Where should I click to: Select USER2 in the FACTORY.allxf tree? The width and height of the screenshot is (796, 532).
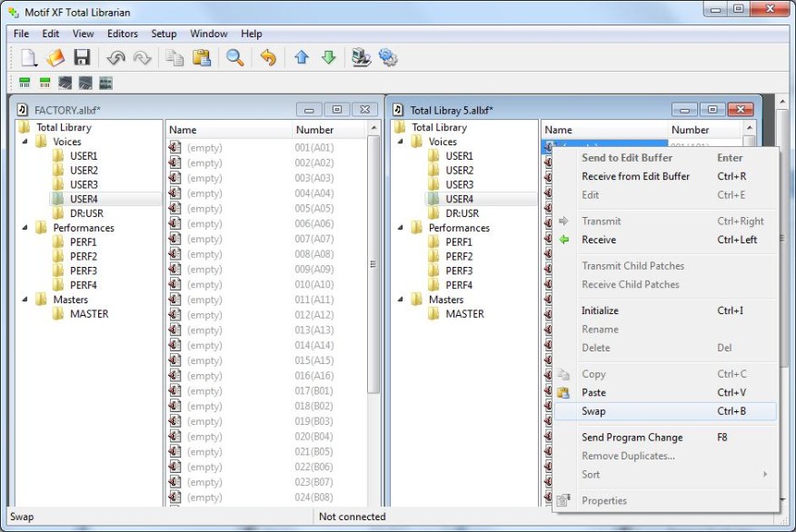(x=84, y=170)
